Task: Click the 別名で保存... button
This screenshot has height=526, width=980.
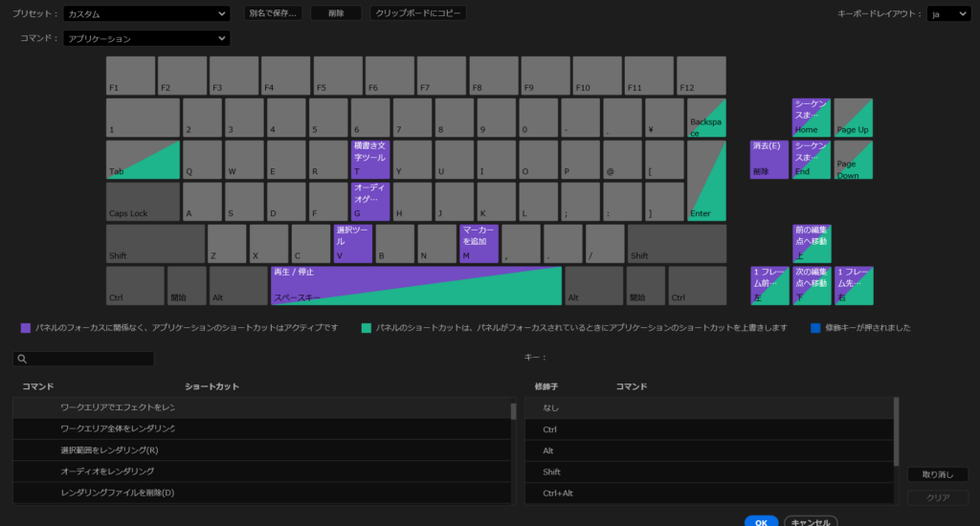Action: [x=273, y=13]
